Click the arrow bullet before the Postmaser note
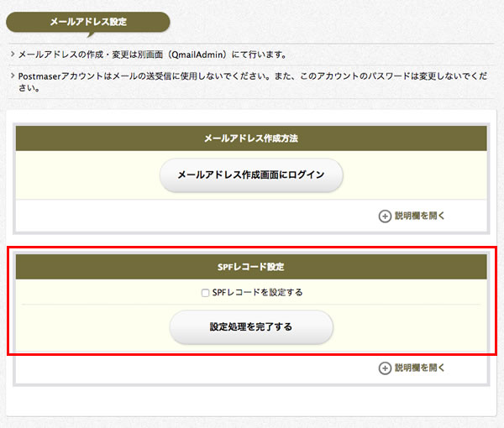Viewport: 504px width, 428px height. coord(13,76)
